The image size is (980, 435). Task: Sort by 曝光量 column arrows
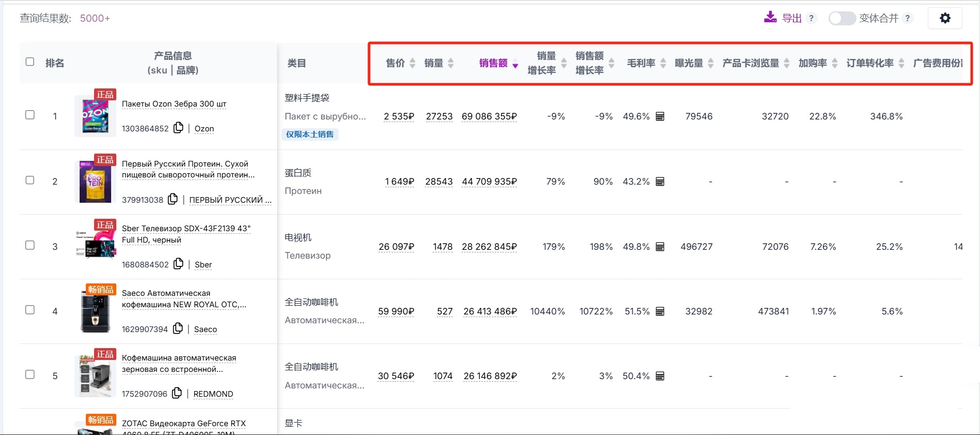coord(711,63)
